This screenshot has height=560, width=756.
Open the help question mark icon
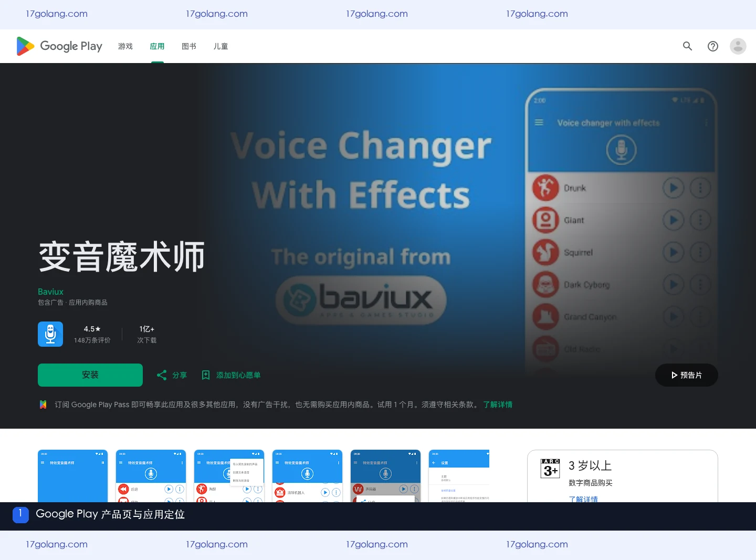pyautogui.click(x=713, y=46)
